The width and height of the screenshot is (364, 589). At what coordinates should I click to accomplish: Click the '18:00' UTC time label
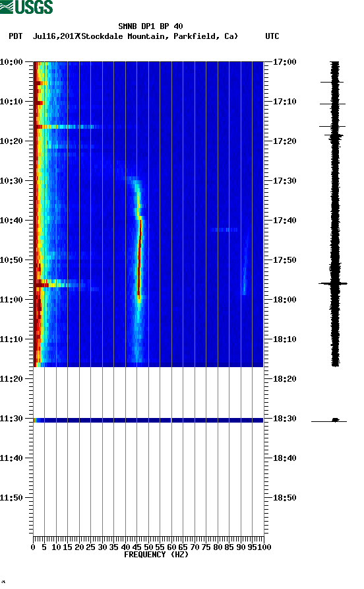(x=284, y=299)
